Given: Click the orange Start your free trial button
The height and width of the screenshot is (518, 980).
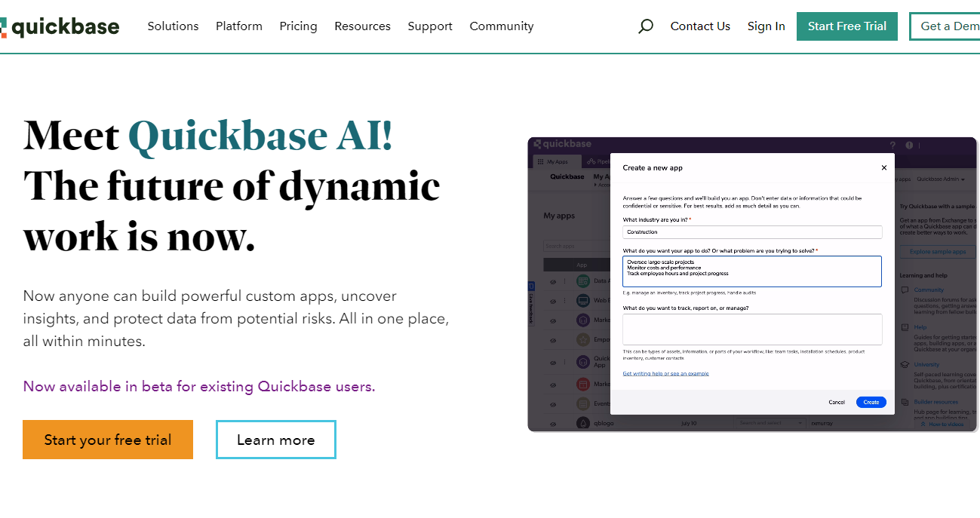Looking at the screenshot, I should (108, 440).
